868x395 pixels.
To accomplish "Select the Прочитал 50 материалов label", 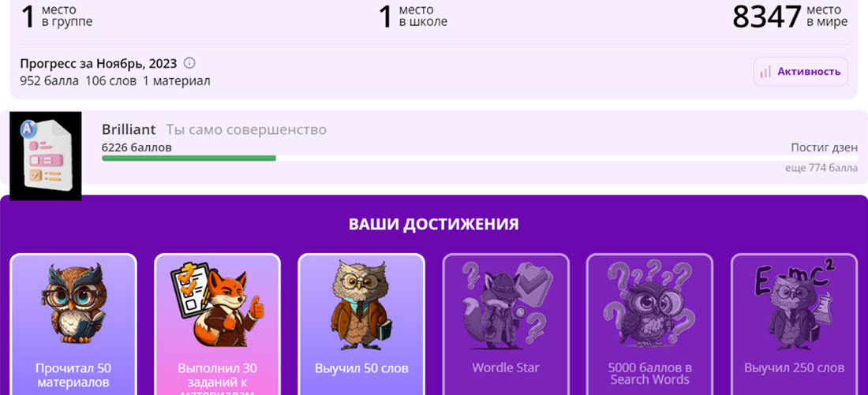I will (x=73, y=375).
